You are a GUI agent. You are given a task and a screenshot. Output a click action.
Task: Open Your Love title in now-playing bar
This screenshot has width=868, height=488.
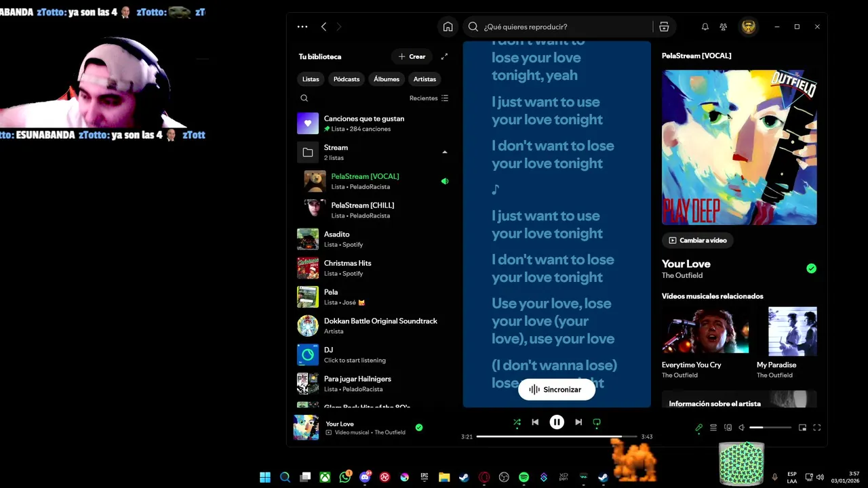point(340,424)
